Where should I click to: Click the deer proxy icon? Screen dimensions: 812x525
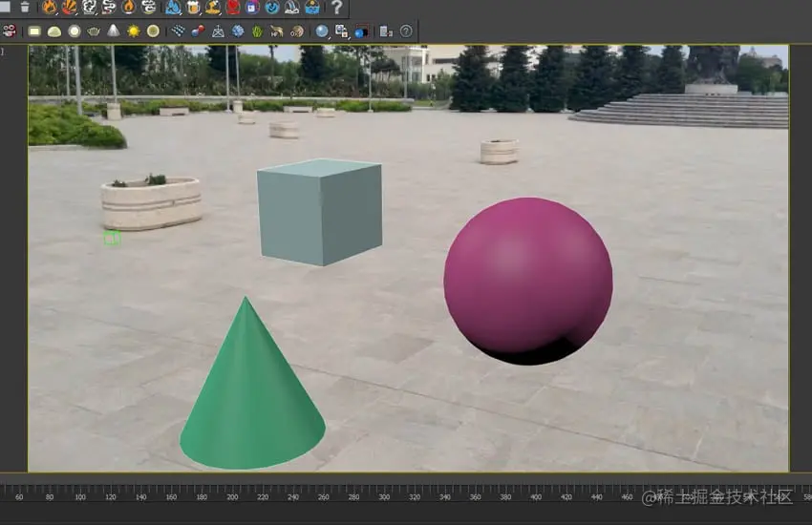click(277, 31)
